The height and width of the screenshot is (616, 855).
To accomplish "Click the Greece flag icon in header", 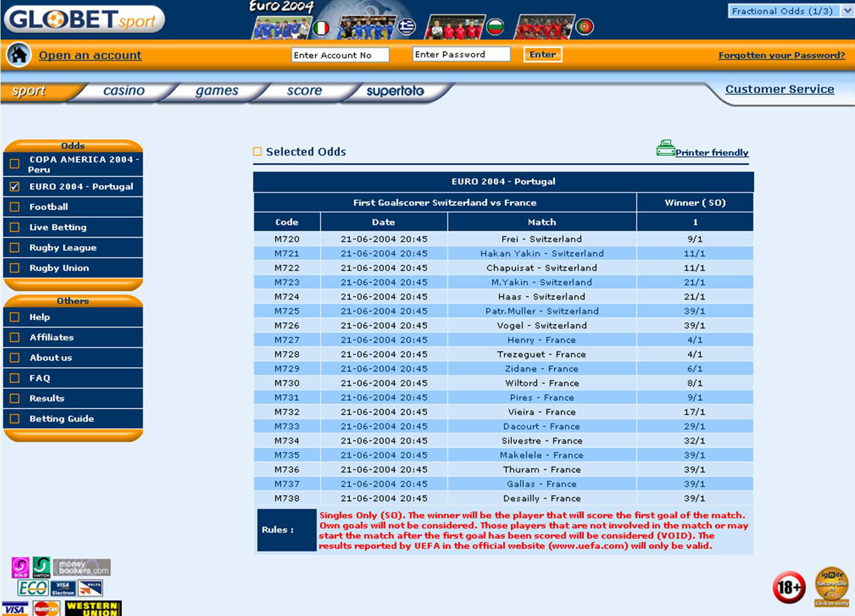I will coord(407,27).
